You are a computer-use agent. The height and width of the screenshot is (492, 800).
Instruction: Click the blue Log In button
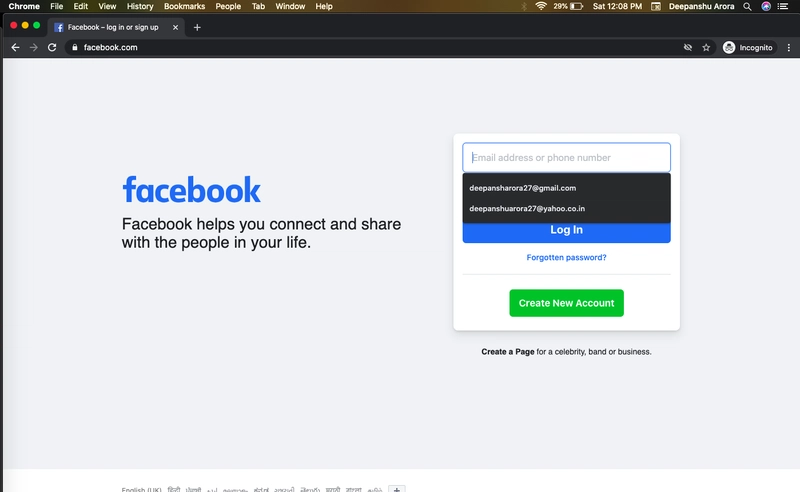coord(566,233)
